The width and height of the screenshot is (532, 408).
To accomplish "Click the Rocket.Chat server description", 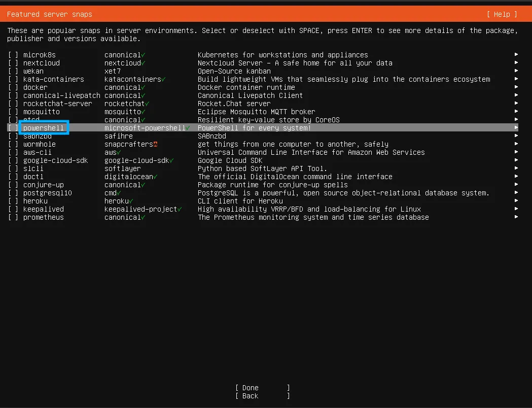I will click(234, 104).
